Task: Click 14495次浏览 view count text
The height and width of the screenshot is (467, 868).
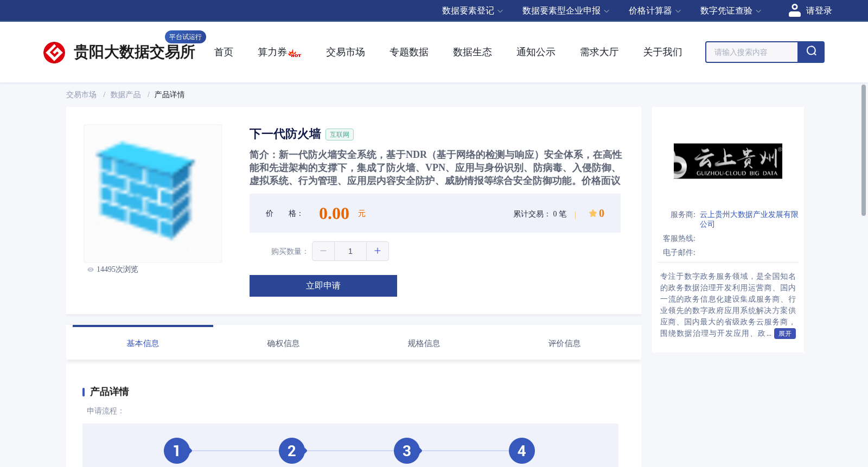Action: pyautogui.click(x=117, y=270)
